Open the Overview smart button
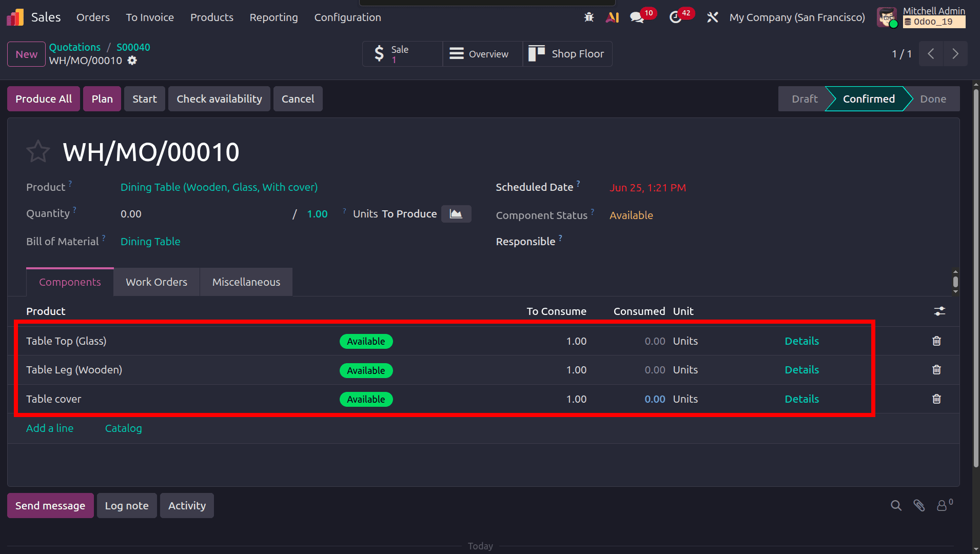 coord(482,54)
